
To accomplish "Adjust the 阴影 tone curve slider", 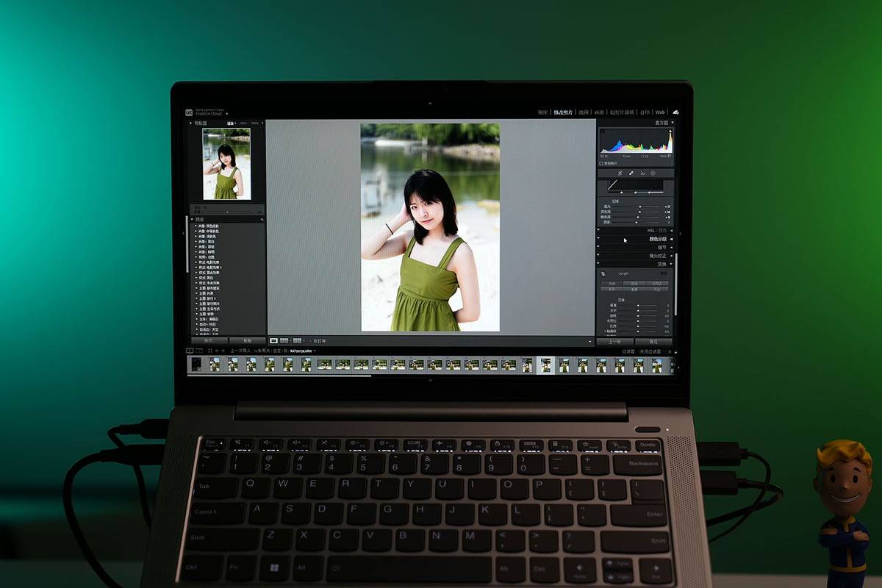I will tap(638, 222).
